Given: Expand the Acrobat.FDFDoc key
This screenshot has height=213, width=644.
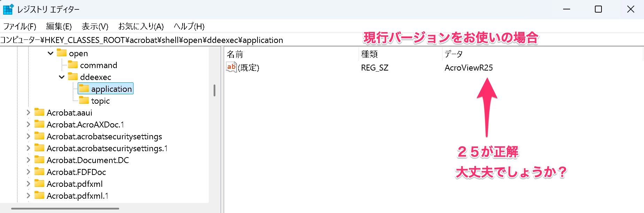Looking at the screenshot, I should coord(28,172).
